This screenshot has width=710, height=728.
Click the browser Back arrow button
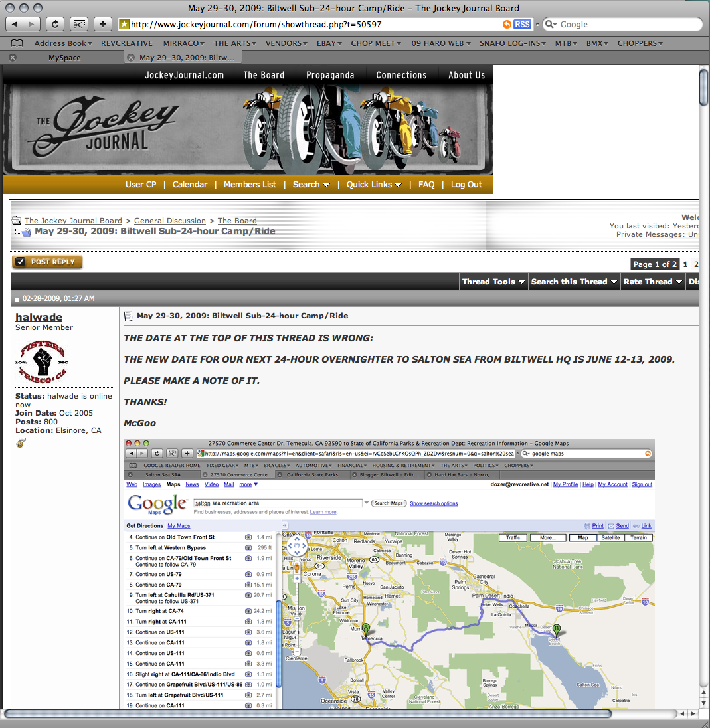[x=15, y=24]
